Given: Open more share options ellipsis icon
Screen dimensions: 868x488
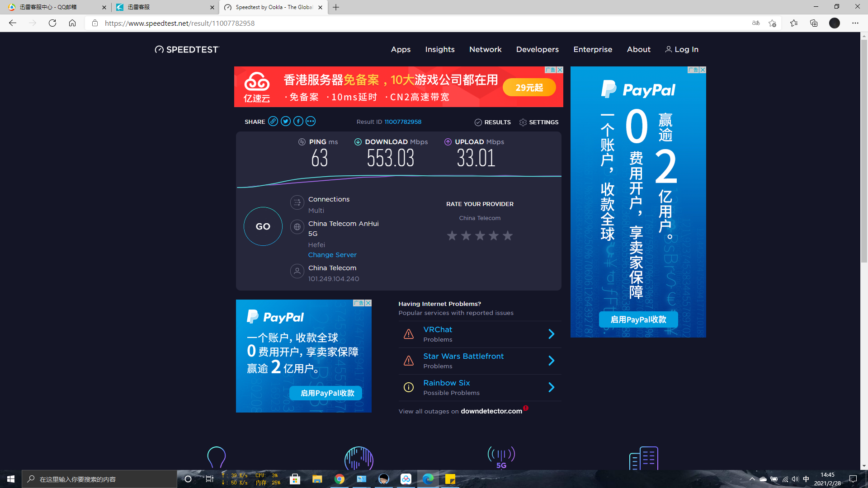Looking at the screenshot, I should coord(311,121).
